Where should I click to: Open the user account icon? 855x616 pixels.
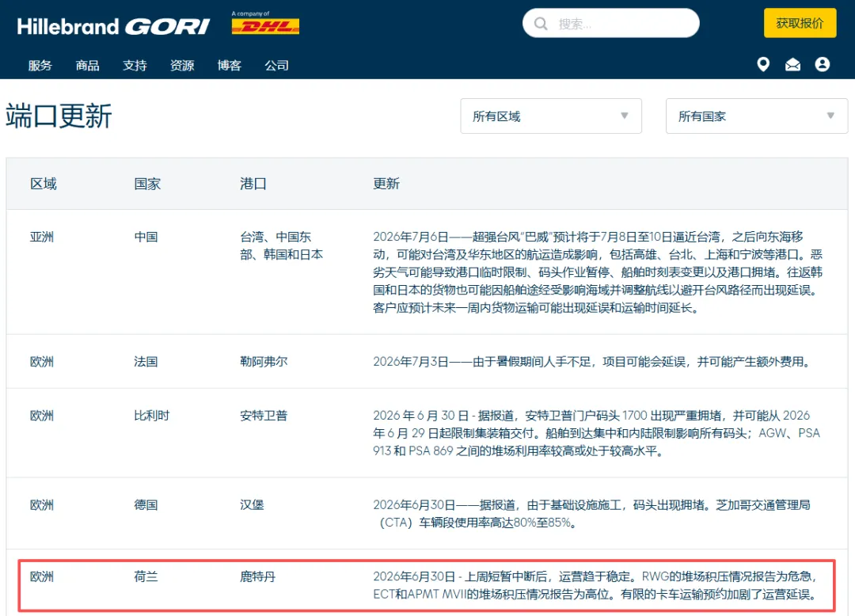823,64
